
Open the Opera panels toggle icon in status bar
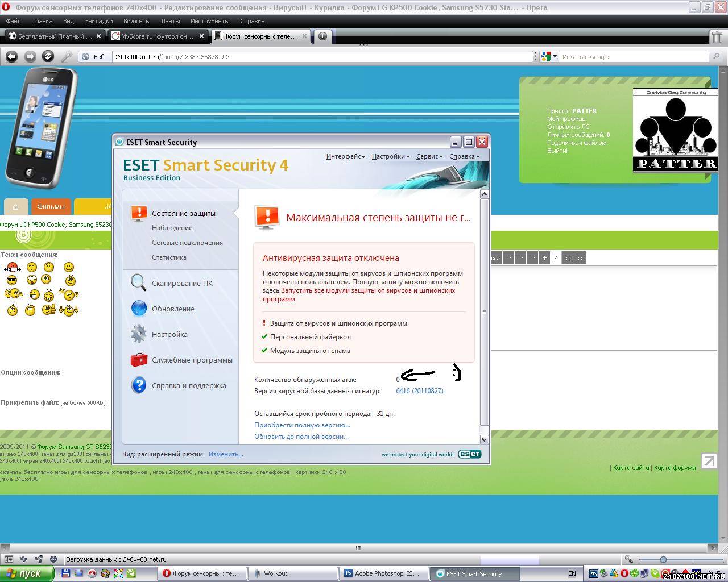[9, 559]
